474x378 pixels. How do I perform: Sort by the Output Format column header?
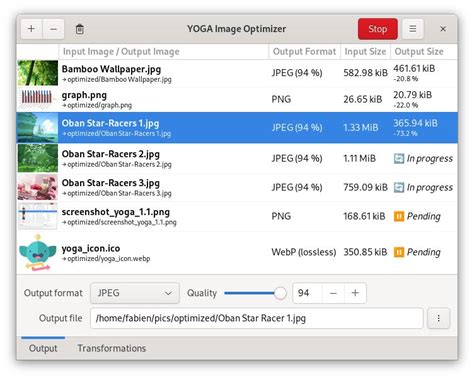tap(304, 52)
